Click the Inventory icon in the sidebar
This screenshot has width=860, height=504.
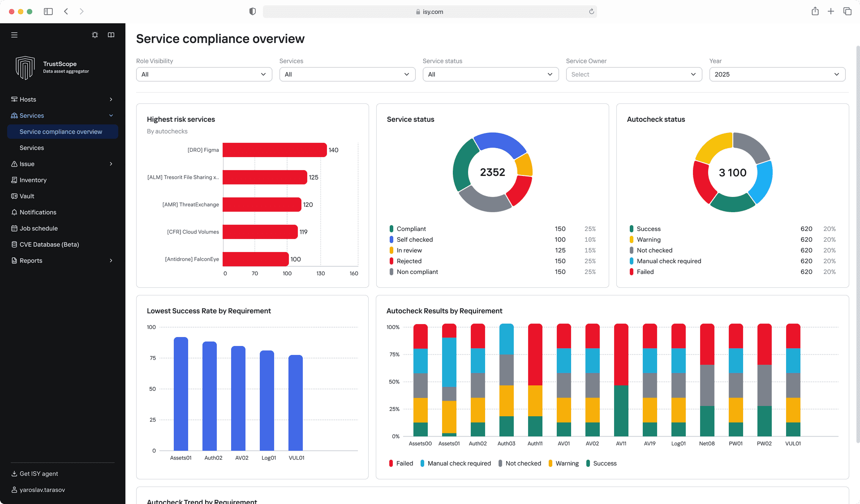(14, 180)
